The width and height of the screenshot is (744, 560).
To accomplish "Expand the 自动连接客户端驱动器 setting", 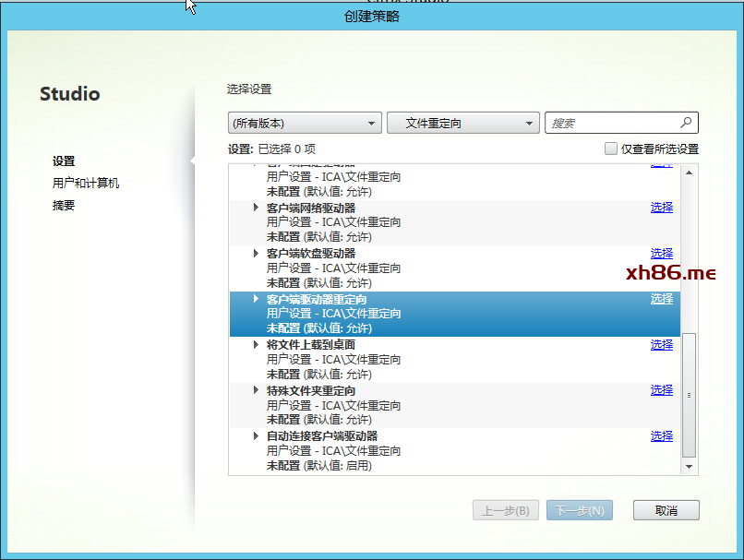I will tap(256, 435).
